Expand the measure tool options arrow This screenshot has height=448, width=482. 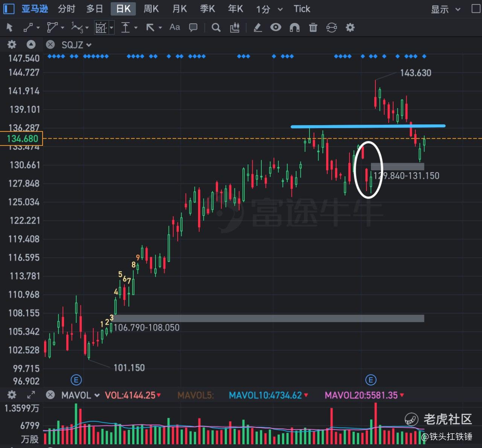[136, 28]
